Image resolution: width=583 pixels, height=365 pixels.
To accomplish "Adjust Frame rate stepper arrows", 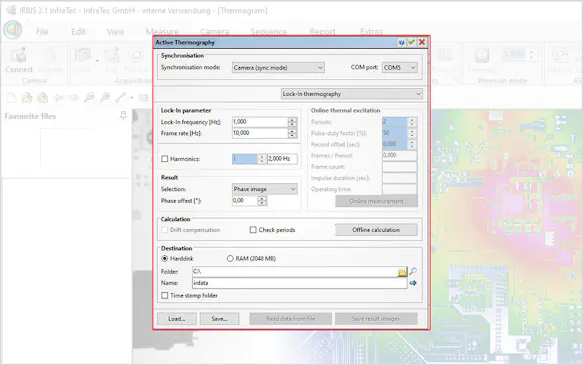I will (292, 133).
